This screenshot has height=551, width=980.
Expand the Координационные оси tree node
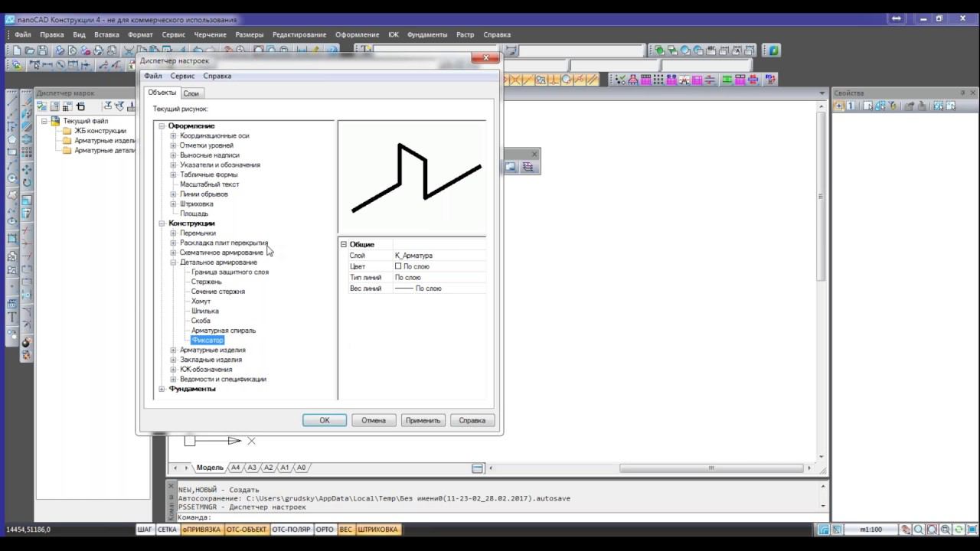pyautogui.click(x=173, y=135)
